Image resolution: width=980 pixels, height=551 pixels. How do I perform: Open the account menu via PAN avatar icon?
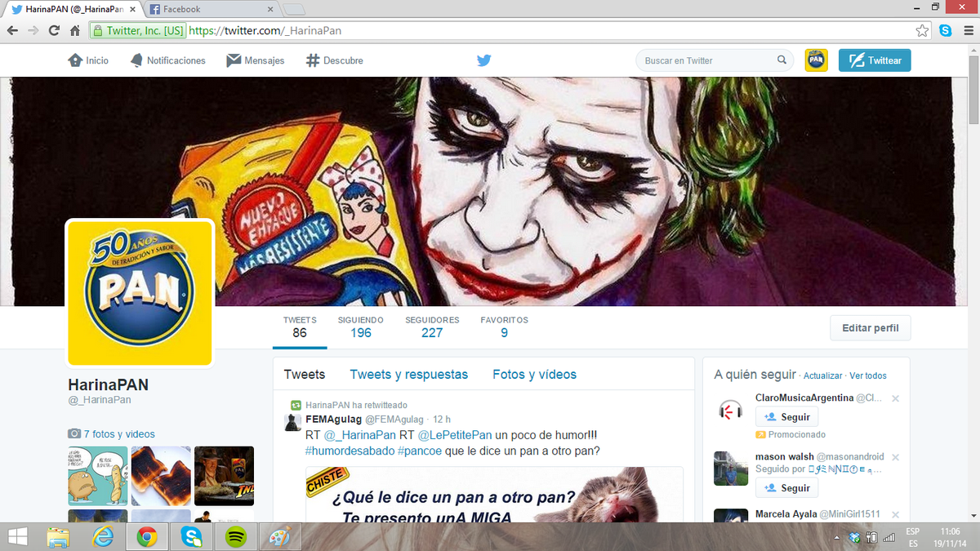pyautogui.click(x=817, y=60)
